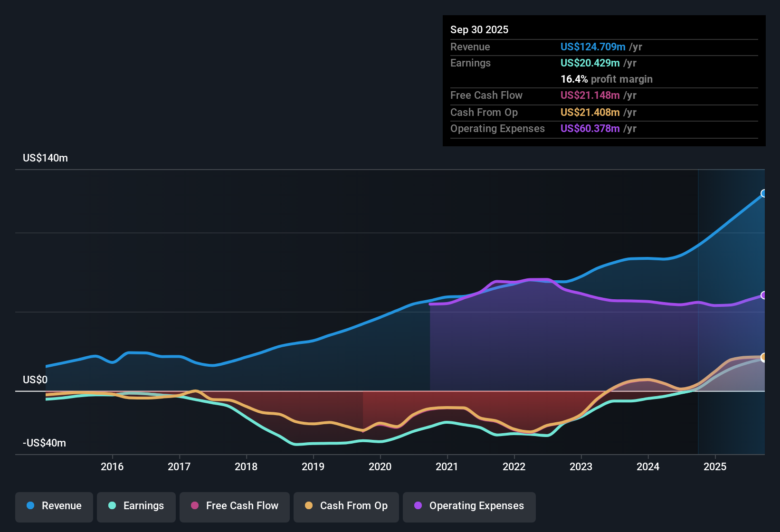Click the pink Free Cash Flow legend dot

194,506
